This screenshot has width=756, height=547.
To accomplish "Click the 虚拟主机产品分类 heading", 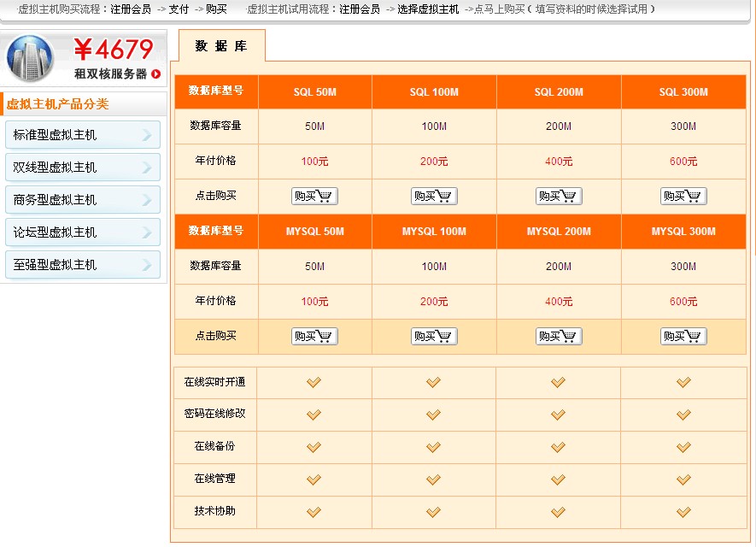I will click(x=58, y=104).
